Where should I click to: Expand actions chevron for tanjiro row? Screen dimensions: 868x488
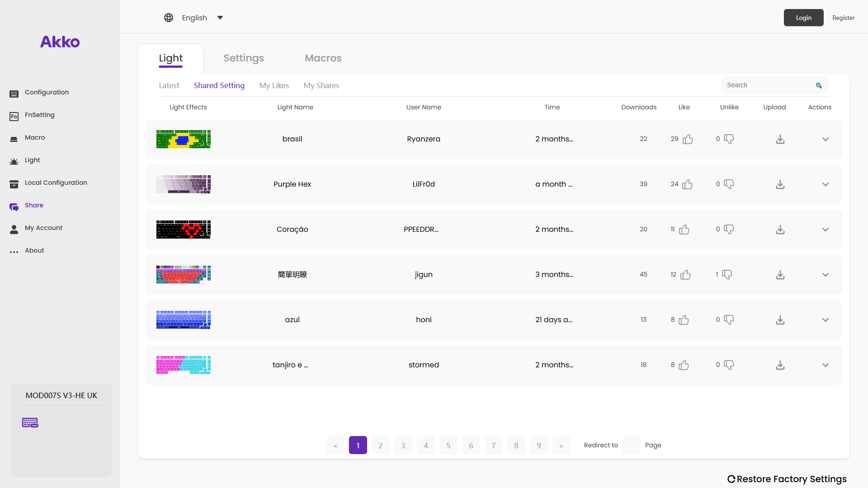825,365
